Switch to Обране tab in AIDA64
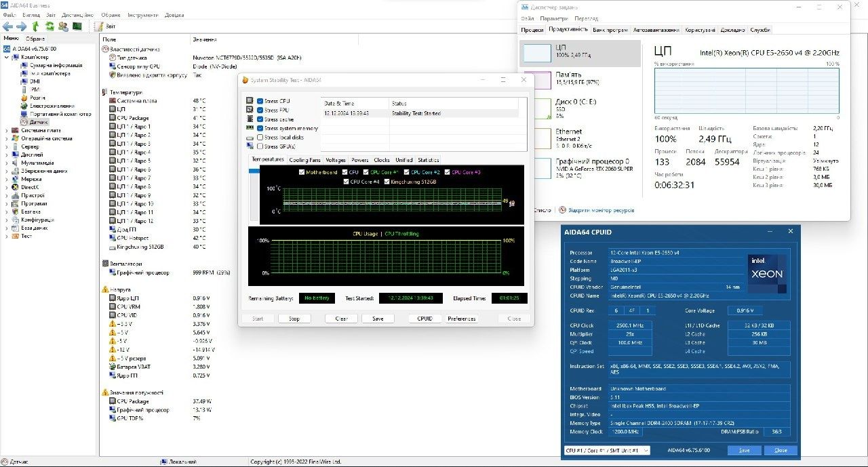This screenshot has width=868, height=467. [35, 39]
